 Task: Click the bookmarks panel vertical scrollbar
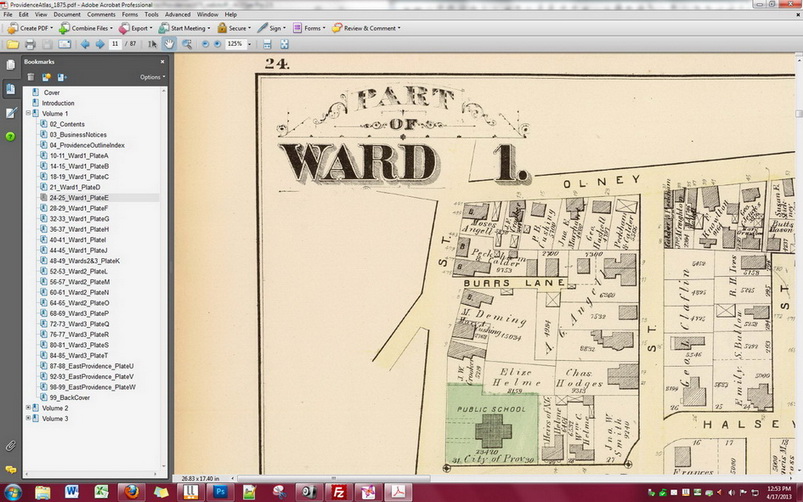tap(164, 279)
